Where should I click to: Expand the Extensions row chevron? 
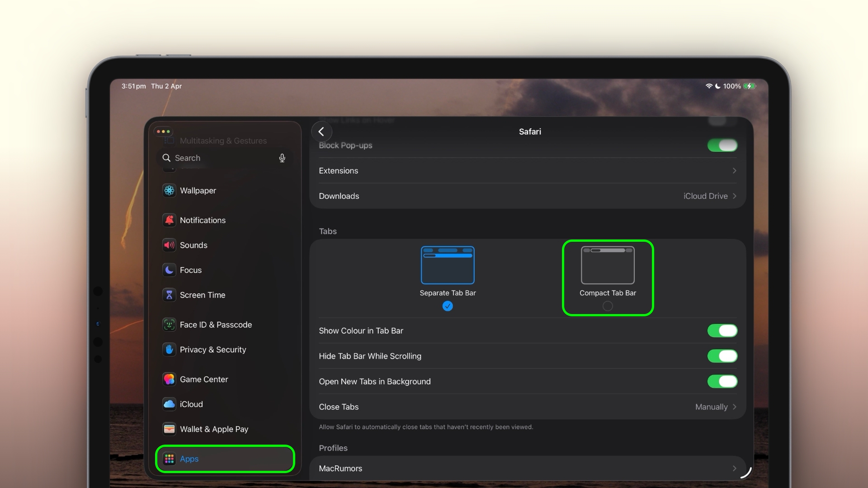point(734,171)
